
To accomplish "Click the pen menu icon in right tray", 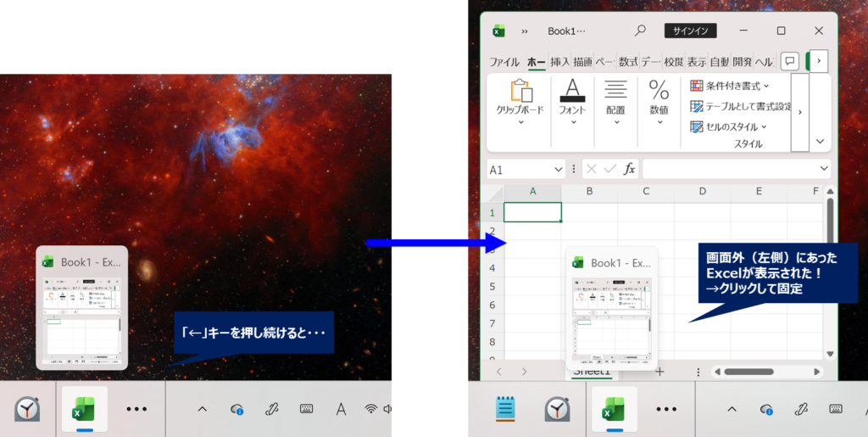I will pyautogui.click(x=801, y=409).
